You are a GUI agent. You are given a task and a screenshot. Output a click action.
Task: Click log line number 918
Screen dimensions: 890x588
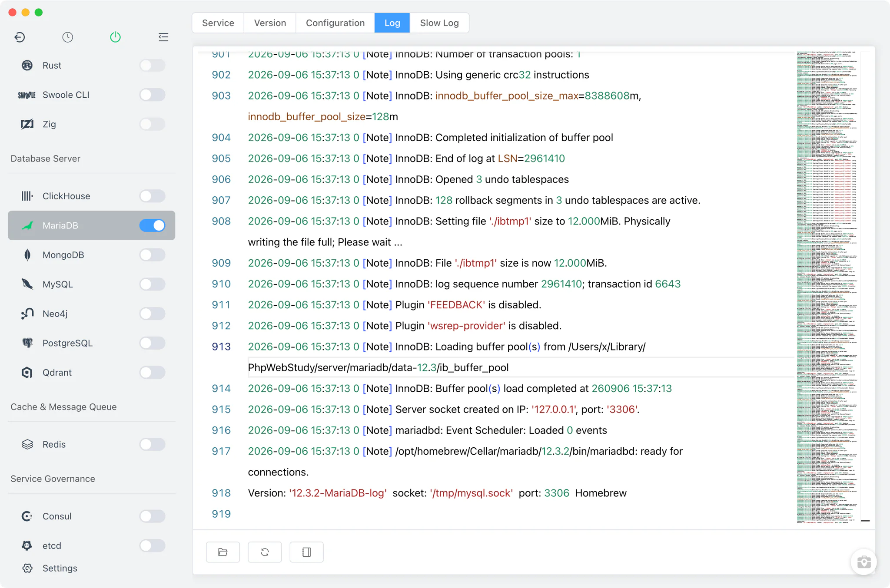[x=221, y=493]
